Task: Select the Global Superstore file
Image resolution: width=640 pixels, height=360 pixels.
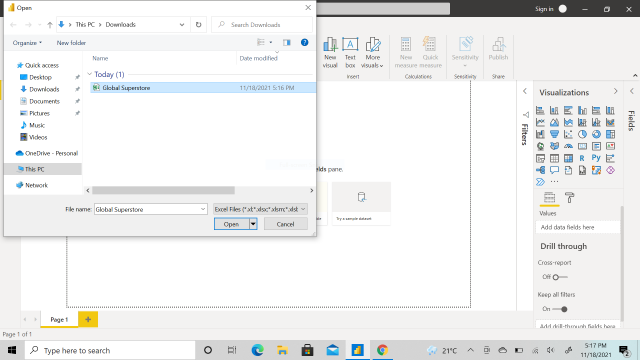Action: pos(203,88)
